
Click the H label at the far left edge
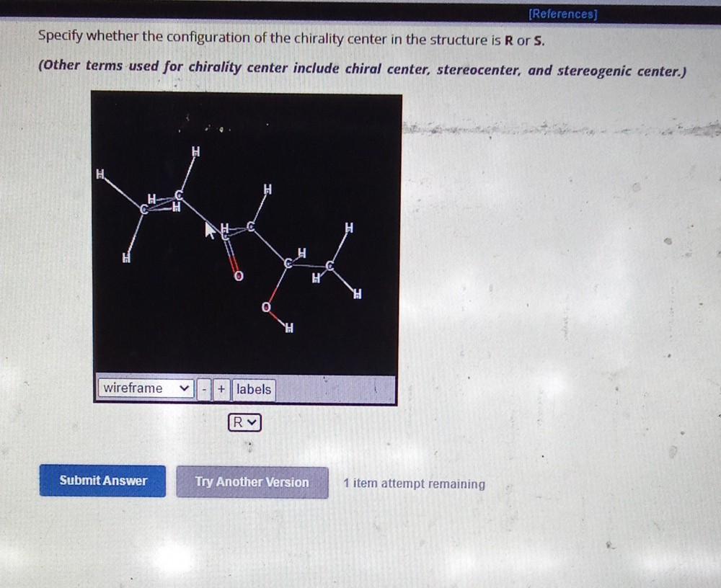tap(99, 174)
